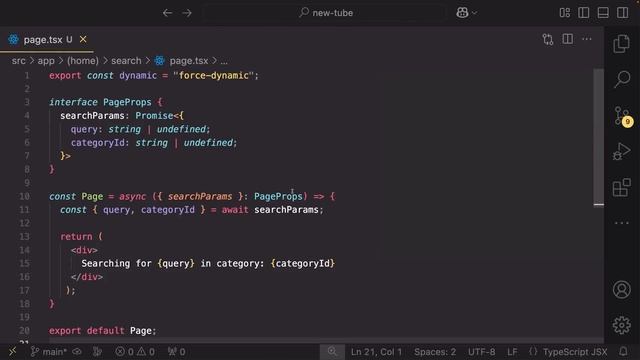Toggle the bottom panel
This screenshot has height=360, width=640.
(603, 13)
